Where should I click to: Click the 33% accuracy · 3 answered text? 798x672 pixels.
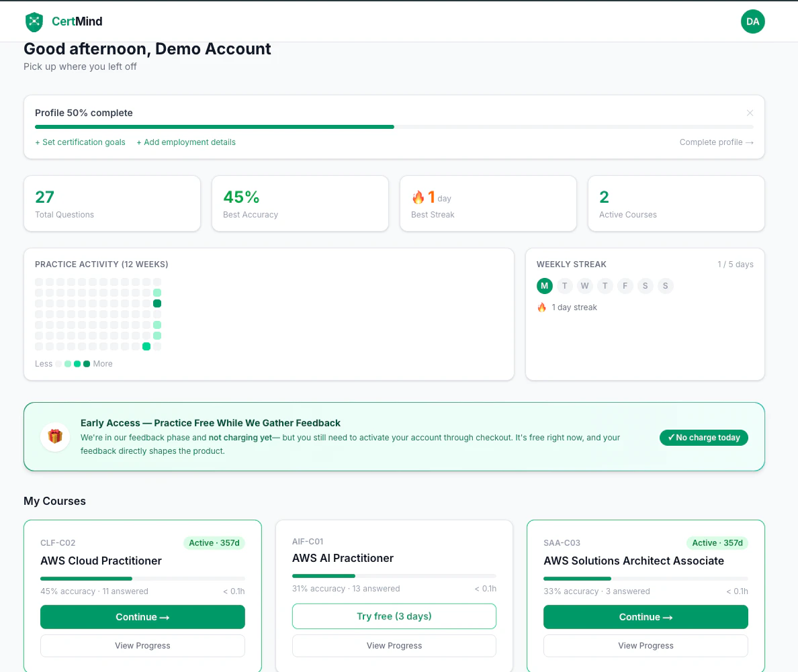(x=596, y=591)
